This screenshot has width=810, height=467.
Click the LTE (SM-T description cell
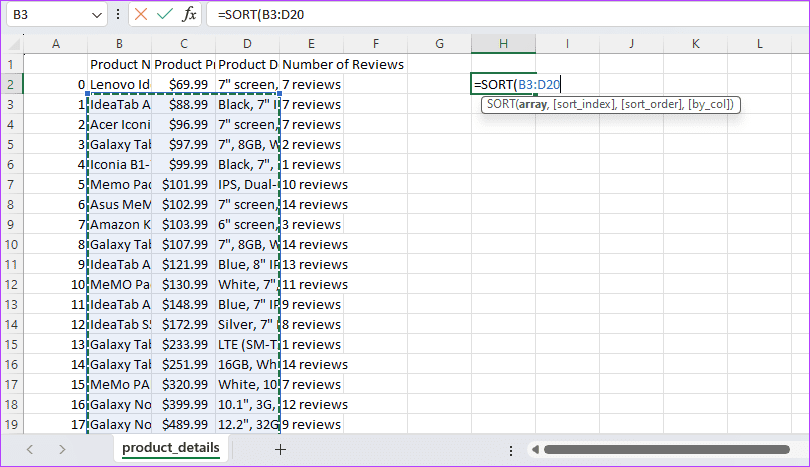coord(247,345)
